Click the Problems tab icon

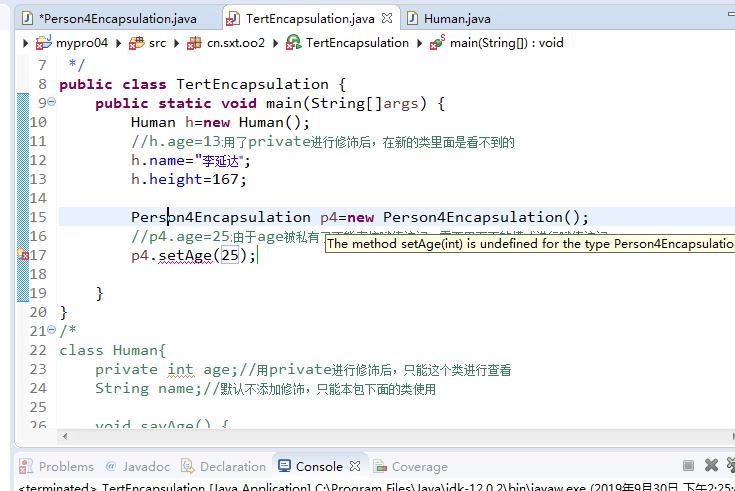[x=26, y=466]
